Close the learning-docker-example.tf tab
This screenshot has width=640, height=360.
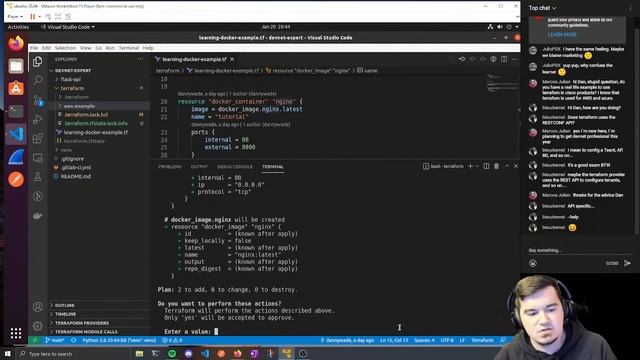[x=232, y=59]
